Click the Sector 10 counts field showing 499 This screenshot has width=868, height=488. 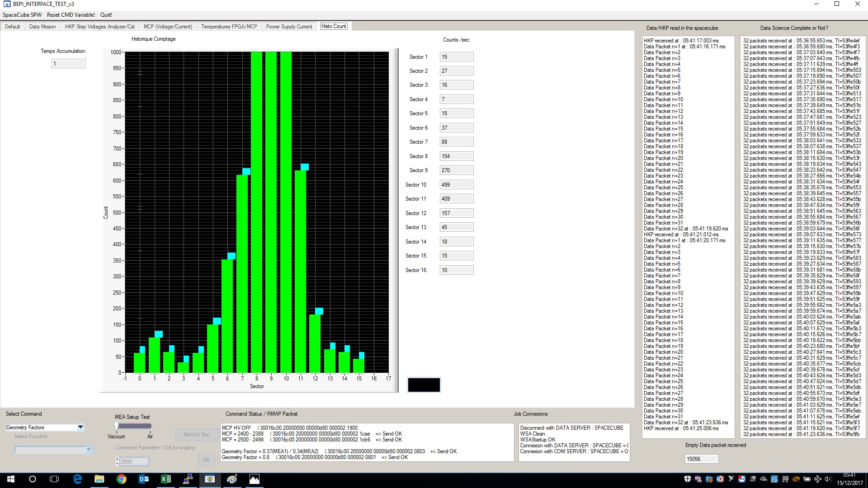click(x=457, y=185)
